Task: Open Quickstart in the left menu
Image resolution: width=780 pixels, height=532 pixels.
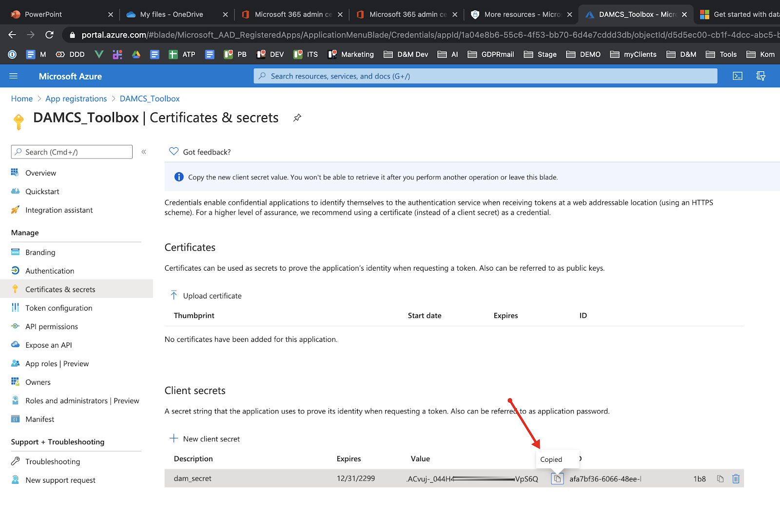Action: (x=42, y=192)
